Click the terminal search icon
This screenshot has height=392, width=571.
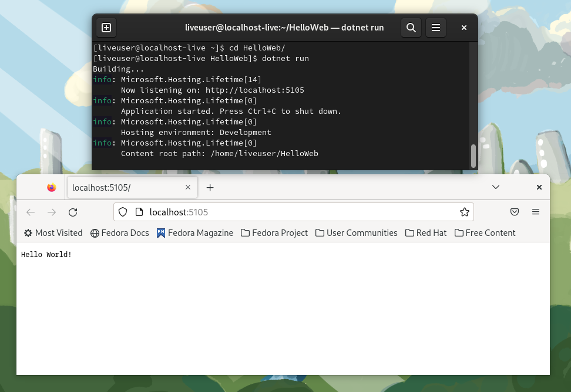point(411,28)
